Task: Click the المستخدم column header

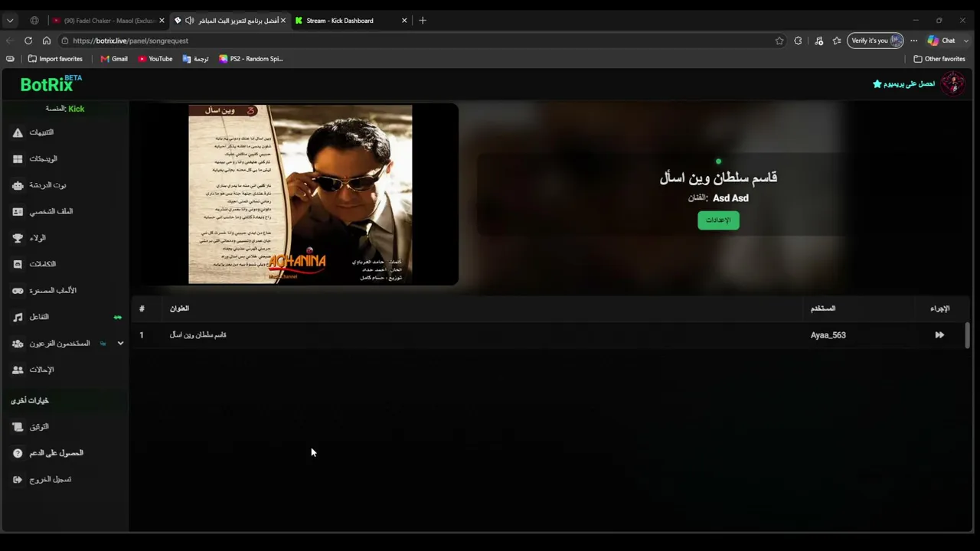Action: [823, 308]
